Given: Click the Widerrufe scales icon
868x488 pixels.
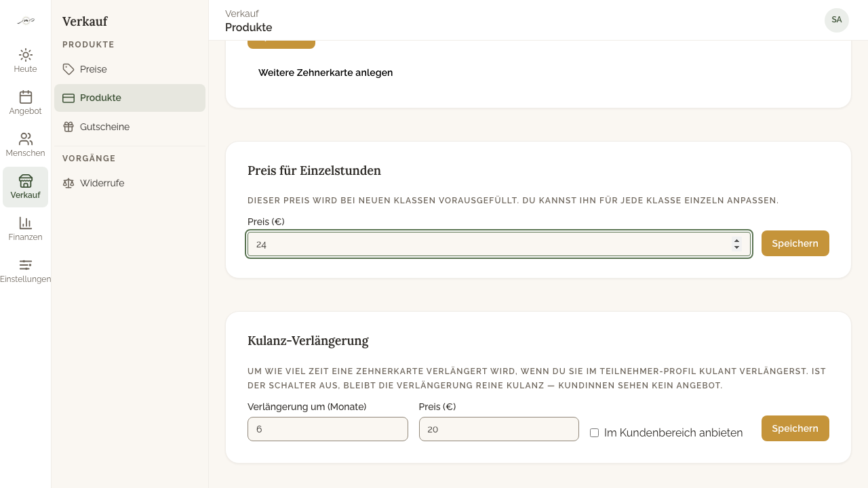Looking at the screenshot, I should pyautogui.click(x=68, y=183).
